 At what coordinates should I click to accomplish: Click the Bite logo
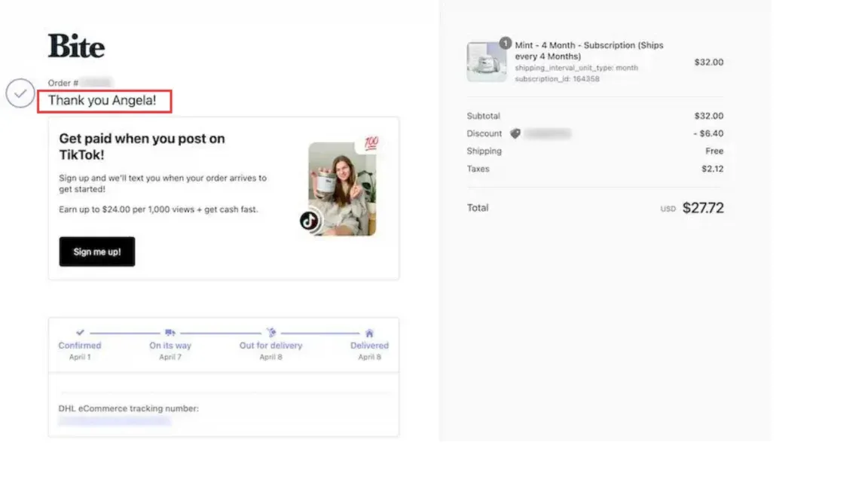coord(75,46)
